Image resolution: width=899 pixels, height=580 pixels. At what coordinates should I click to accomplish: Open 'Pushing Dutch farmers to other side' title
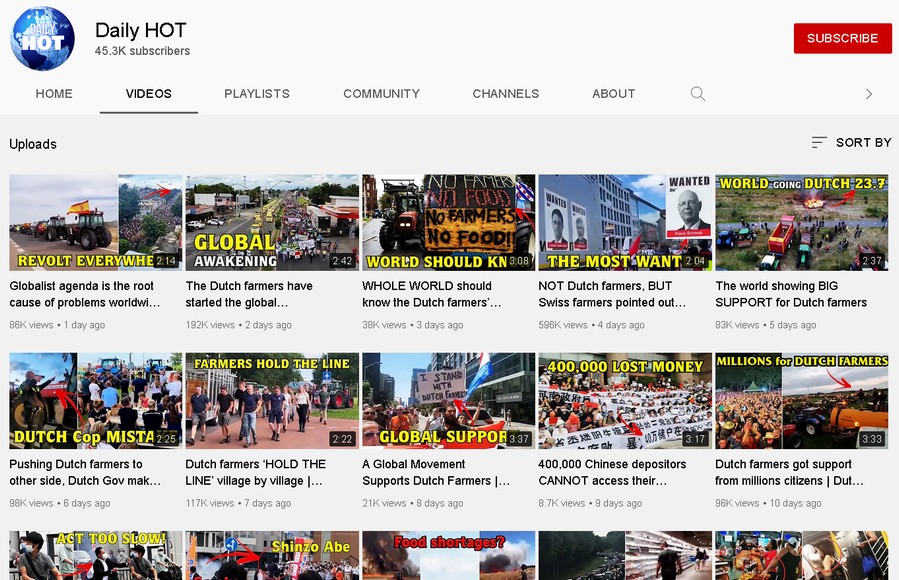click(85, 472)
